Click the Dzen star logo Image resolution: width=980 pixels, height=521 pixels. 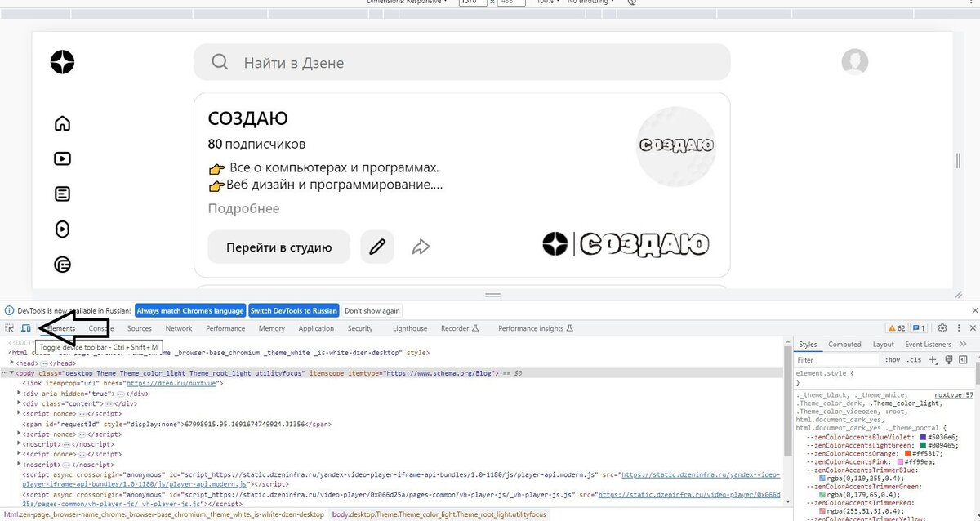point(62,62)
